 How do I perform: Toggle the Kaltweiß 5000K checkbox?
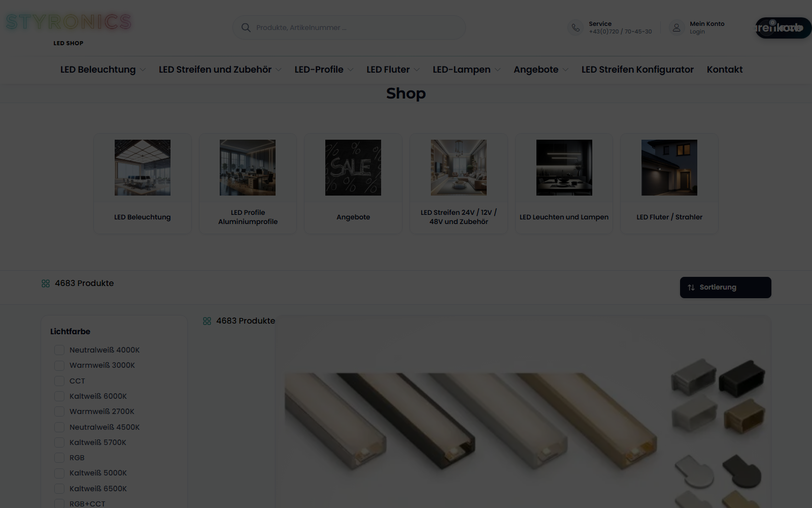click(59, 473)
